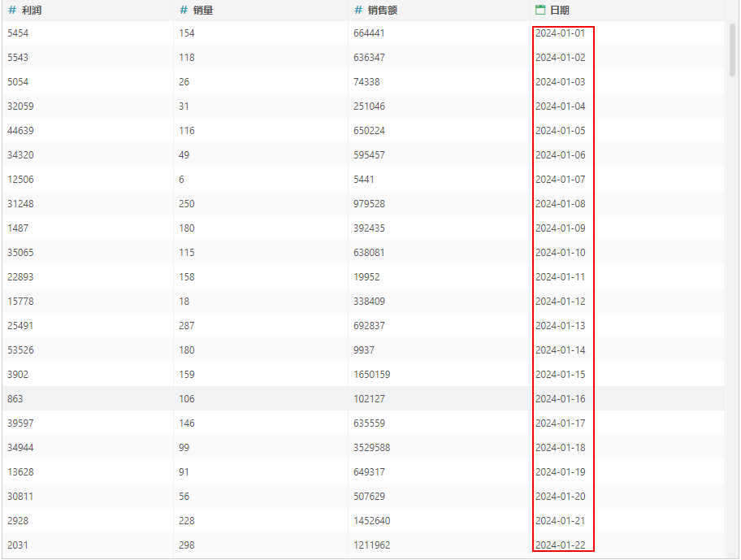Click the 利润 value 34320
The image size is (741, 560).
point(21,155)
